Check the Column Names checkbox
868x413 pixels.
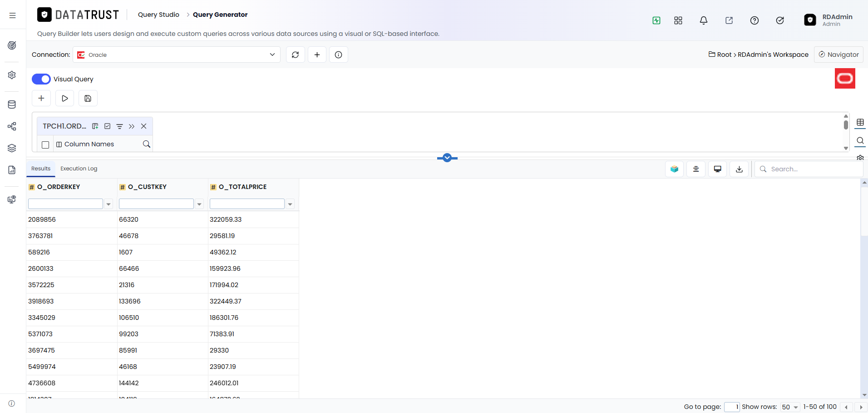tap(45, 144)
